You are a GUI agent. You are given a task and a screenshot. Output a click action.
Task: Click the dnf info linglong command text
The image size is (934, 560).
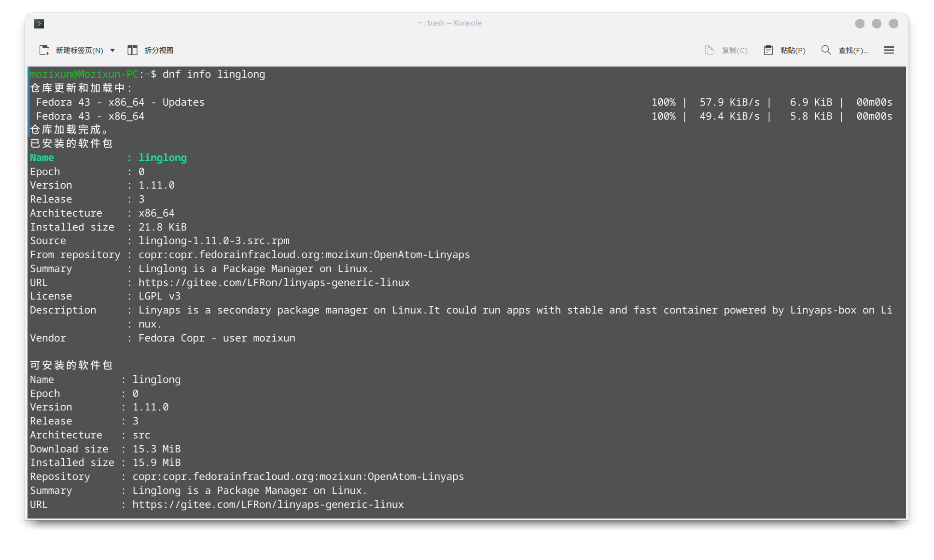213,74
